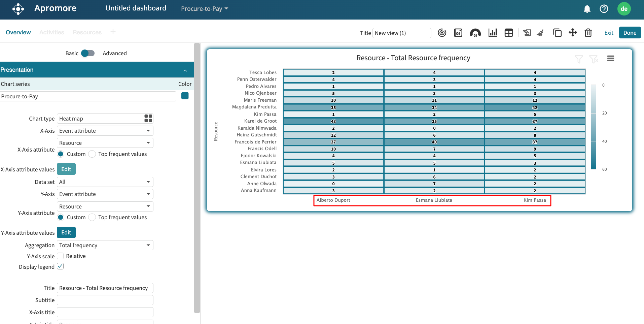Screen dimensions: 644x324
Task: Click the bar chart icon in toolbar
Action: (x=493, y=33)
